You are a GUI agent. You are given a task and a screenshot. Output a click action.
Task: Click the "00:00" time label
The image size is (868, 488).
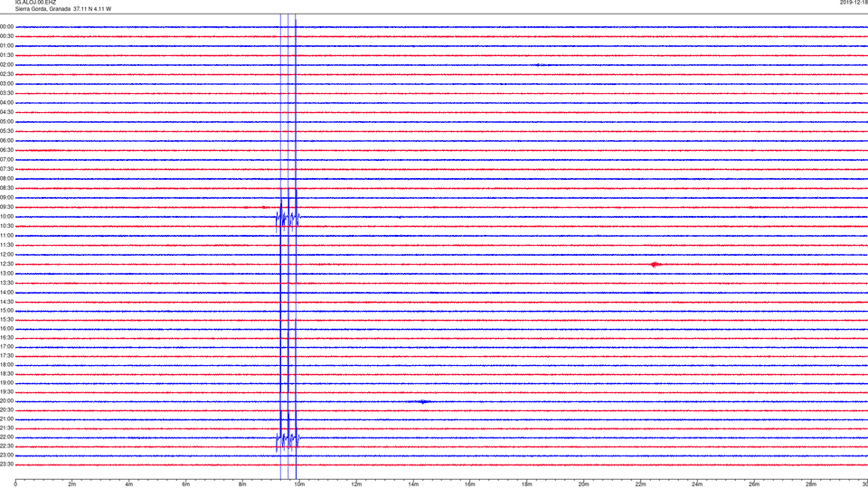(6, 26)
